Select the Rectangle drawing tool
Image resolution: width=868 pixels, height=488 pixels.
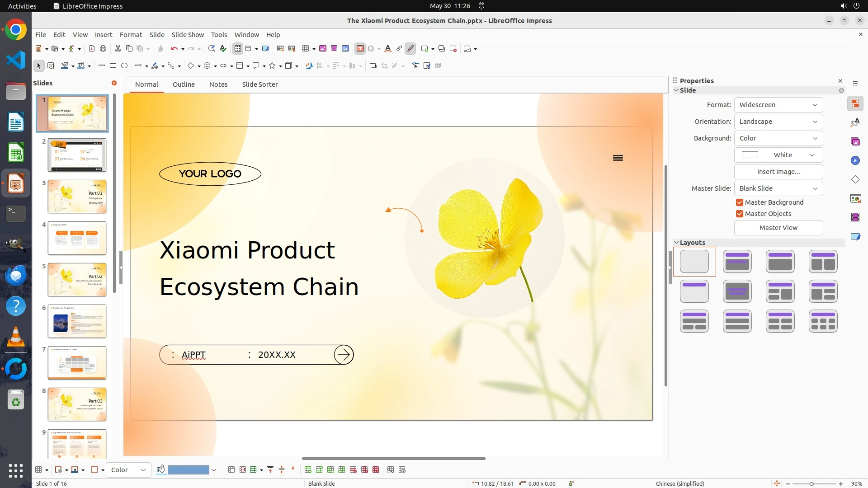pos(113,66)
